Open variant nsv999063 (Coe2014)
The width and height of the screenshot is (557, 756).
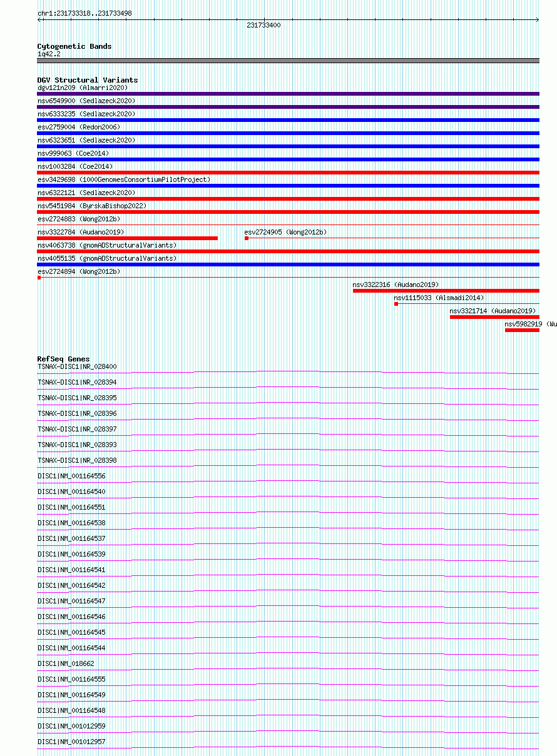tap(73, 153)
